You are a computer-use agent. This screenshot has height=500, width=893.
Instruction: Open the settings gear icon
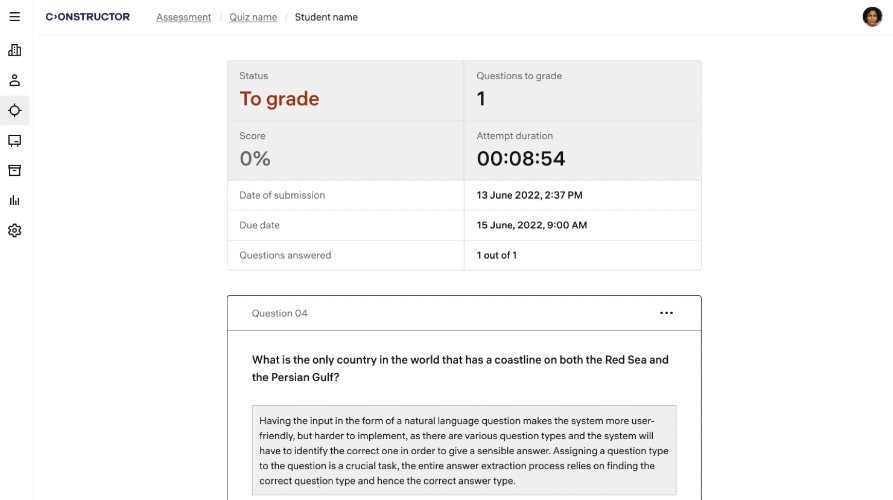pyautogui.click(x=15, y=231)
